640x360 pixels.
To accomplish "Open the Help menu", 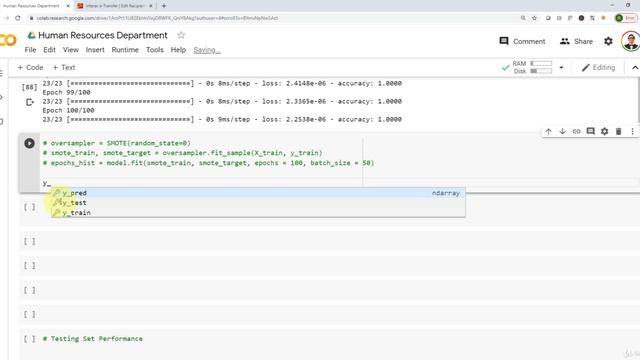I will [178, 50].
